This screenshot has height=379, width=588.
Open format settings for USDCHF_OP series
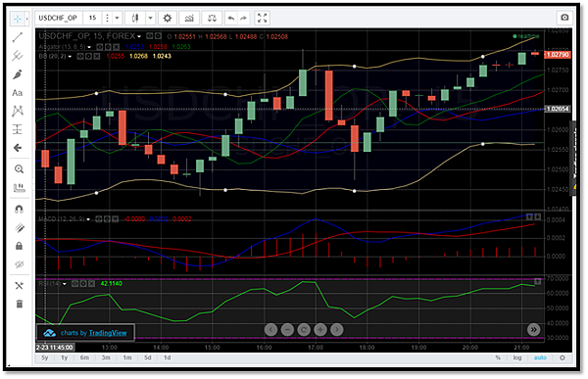(x=158, y=36)
